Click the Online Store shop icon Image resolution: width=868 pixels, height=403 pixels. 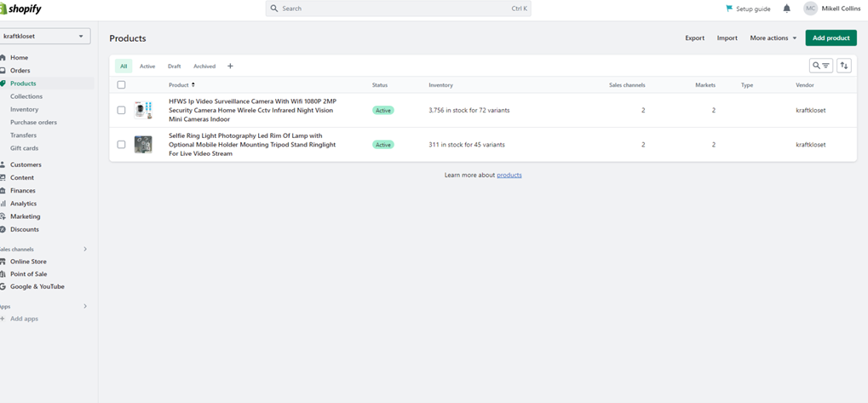click(x=3, y=262)
